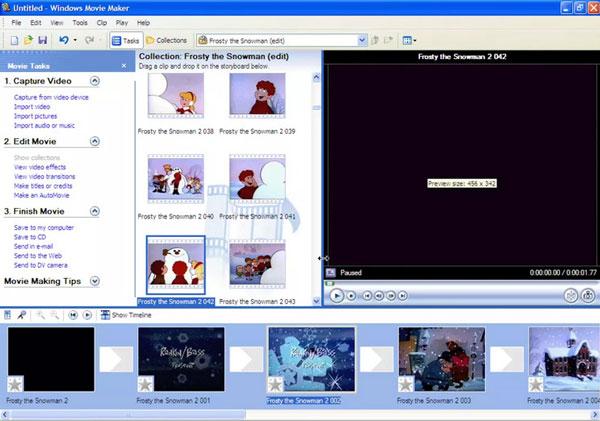Select clip thumbnail Frosty the Snowman 2 039
Image resolution: width=600 pixels, height=421 pixels.
click(x=257, y=95)
